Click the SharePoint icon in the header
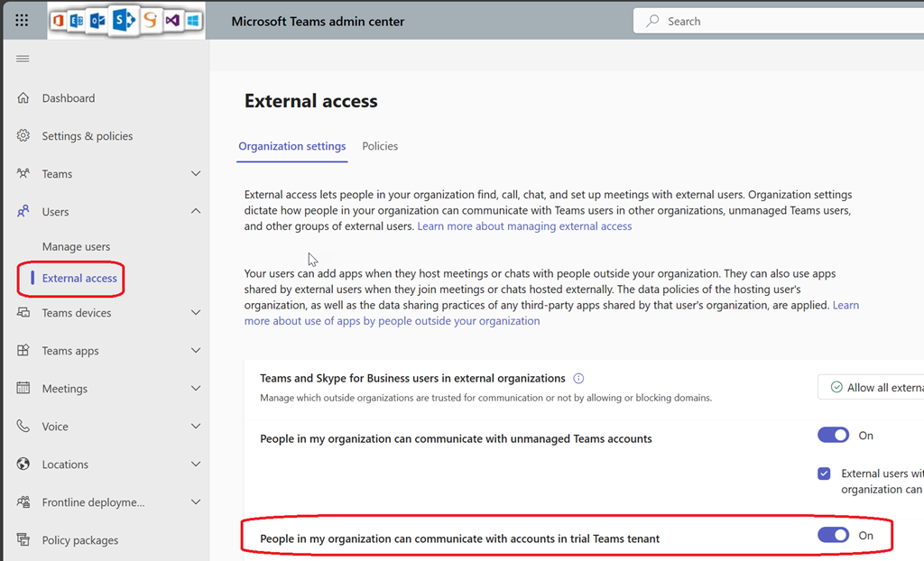 tap(124, 21)
